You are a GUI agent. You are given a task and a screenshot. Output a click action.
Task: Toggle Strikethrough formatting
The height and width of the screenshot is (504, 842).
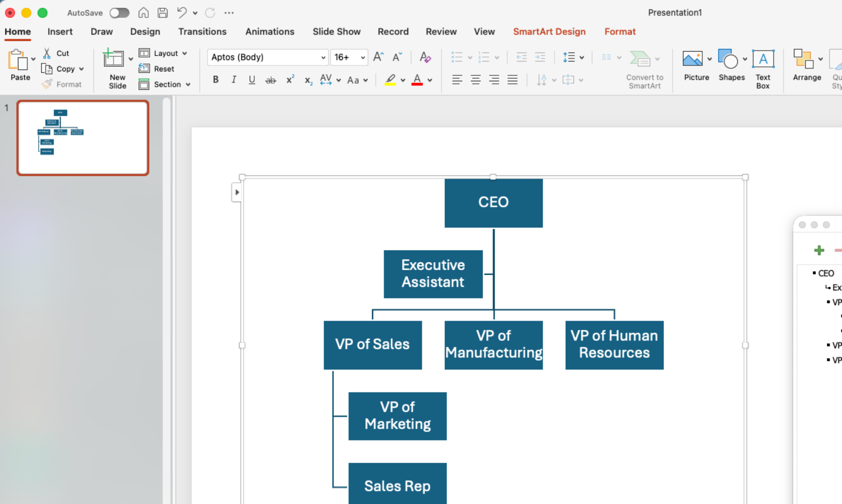(270, 80)
